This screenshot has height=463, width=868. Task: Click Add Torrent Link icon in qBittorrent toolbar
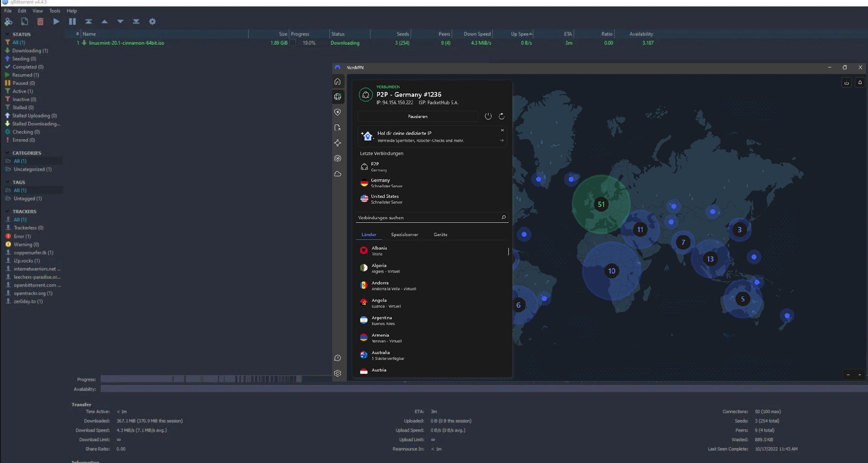[x=8, y=21]
